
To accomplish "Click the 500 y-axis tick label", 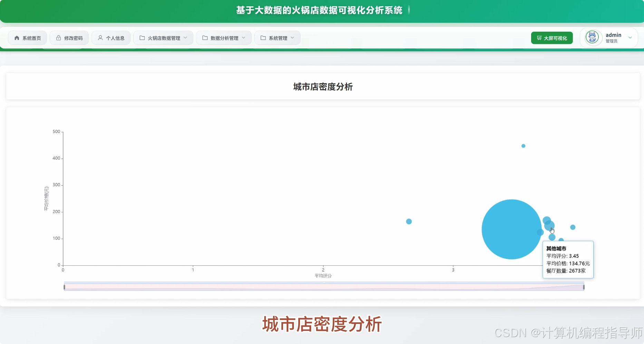I will tap(56, 132).
